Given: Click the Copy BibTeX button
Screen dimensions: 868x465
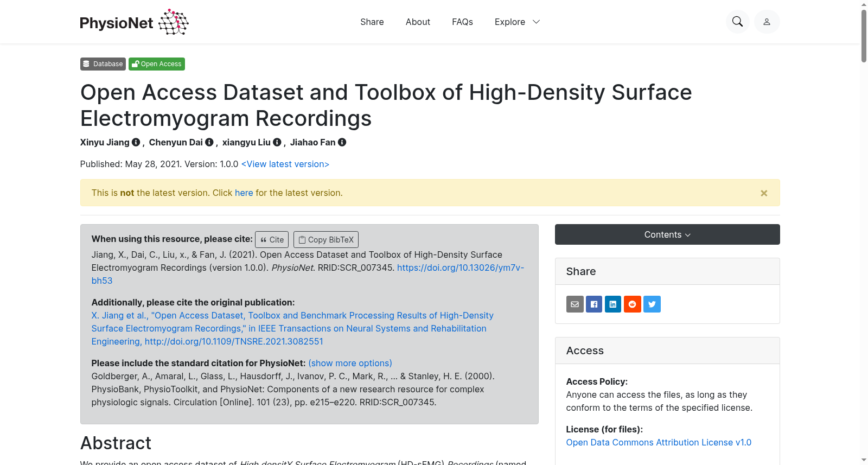Looking at the screenshot, I should 326,239.
